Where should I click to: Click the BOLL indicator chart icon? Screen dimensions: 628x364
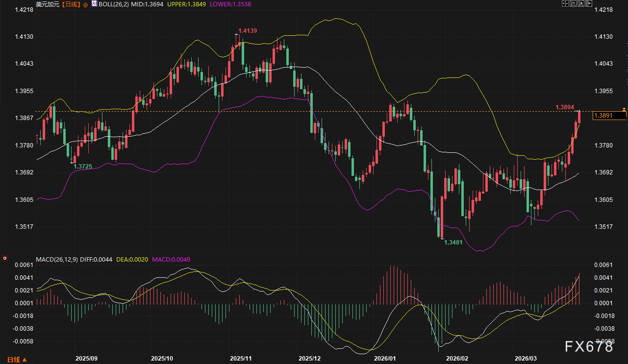tap(94, 4)
